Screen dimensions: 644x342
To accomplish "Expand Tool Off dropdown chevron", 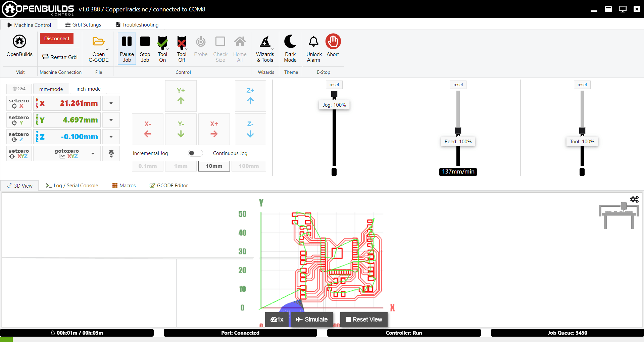I will tap(187, 49).
